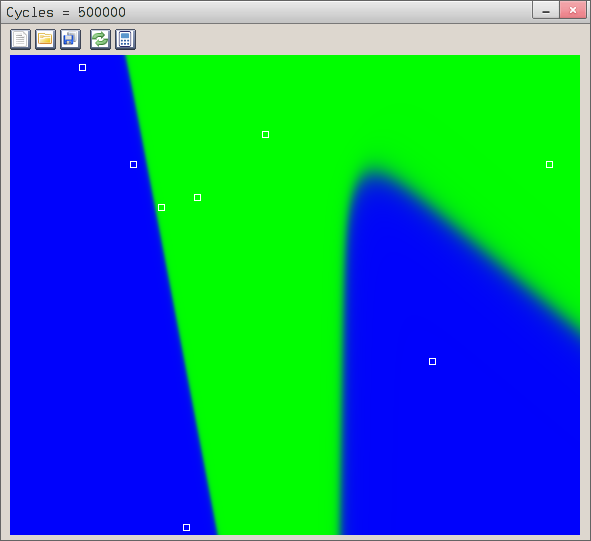Select the white square marker at the top left
This screenshot has width=591, height=541.
[x=83, y=67]
